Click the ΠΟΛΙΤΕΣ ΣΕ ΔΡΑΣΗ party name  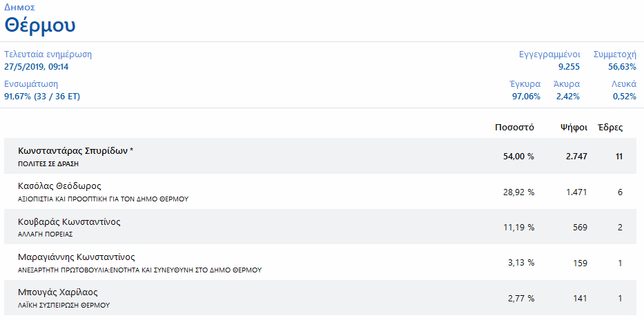point(47,163)
